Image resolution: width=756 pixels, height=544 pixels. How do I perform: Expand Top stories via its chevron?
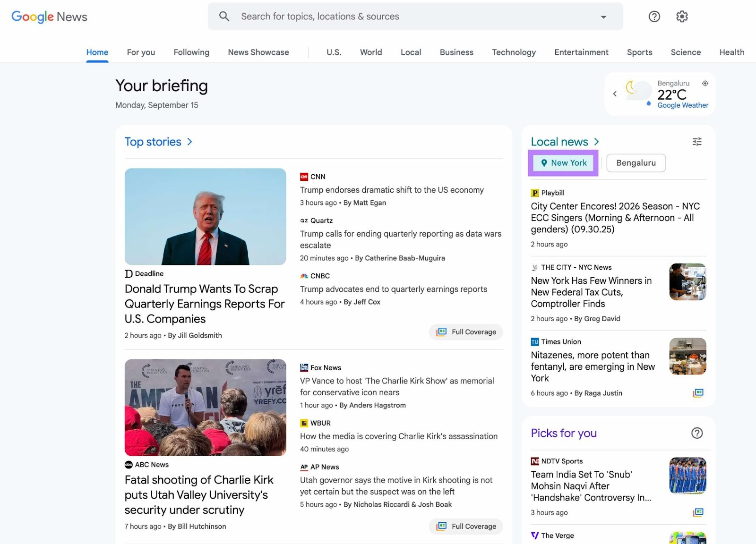tap(189, 142)
